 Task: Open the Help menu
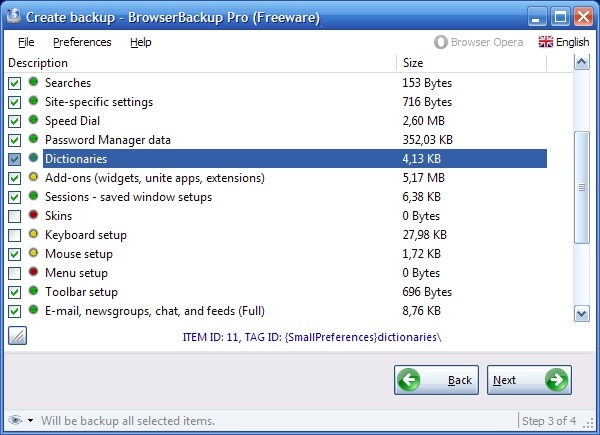coord(140,42)
